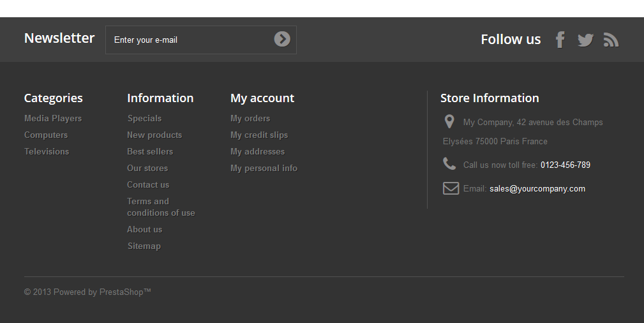Click the sales@yourcompany.com email link
This screenshot has height=323, width=644.
pos(537,188)
